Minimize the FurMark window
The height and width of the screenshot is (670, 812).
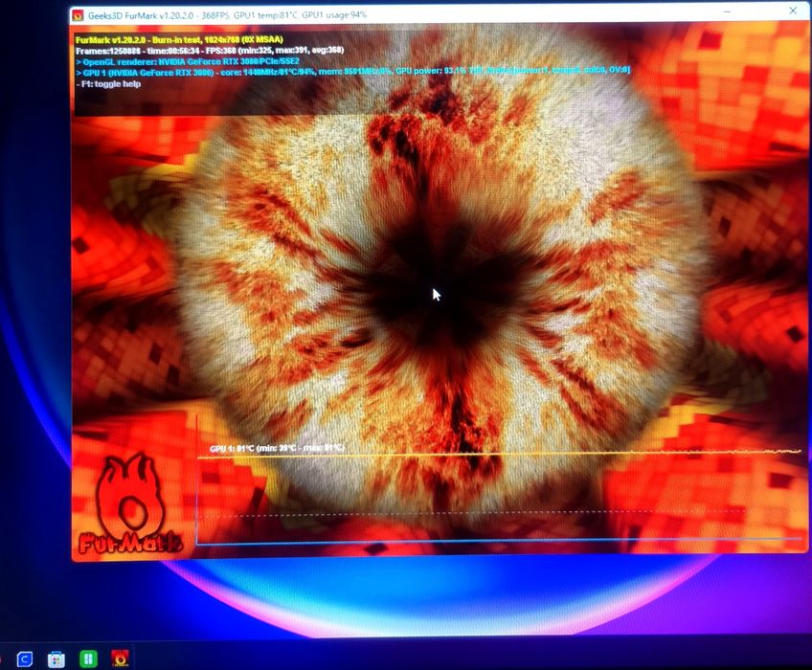coord(727,11)
